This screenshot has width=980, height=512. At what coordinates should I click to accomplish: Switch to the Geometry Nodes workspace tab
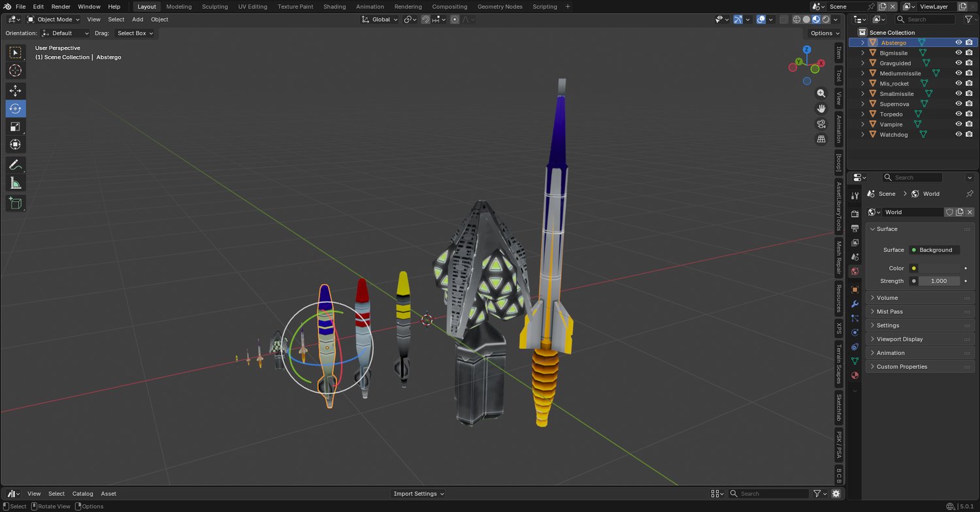click(500, 7)
